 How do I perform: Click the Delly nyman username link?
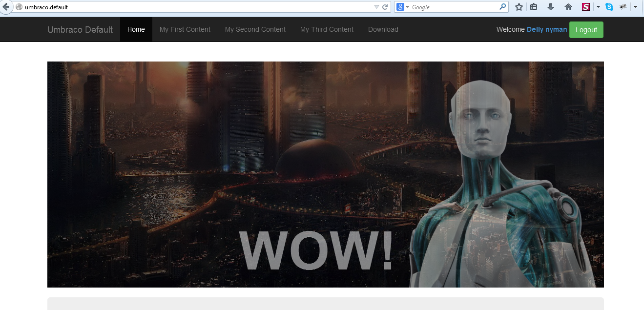pos(547,29)
